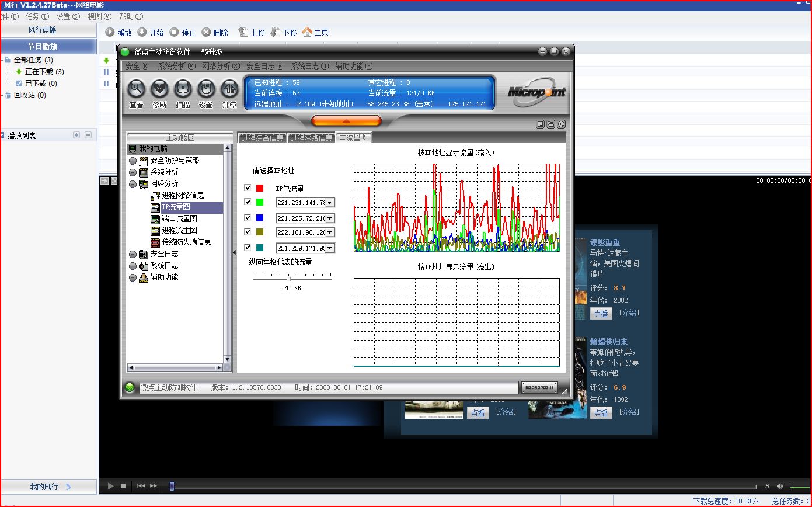The height and width of the screenshot is (507, 812).
Task: Expand the 安全防护与策略 tree node
Action: (x=133, y=161)
